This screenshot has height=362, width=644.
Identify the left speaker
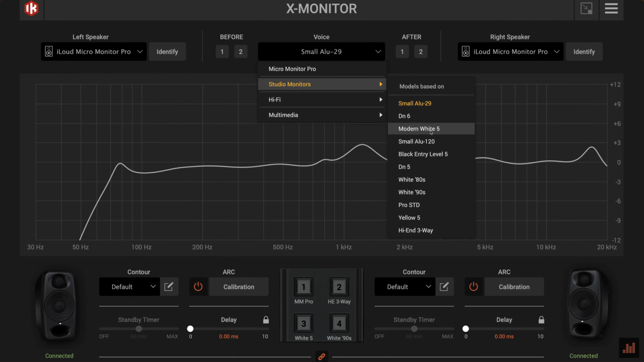coord(167,52)
